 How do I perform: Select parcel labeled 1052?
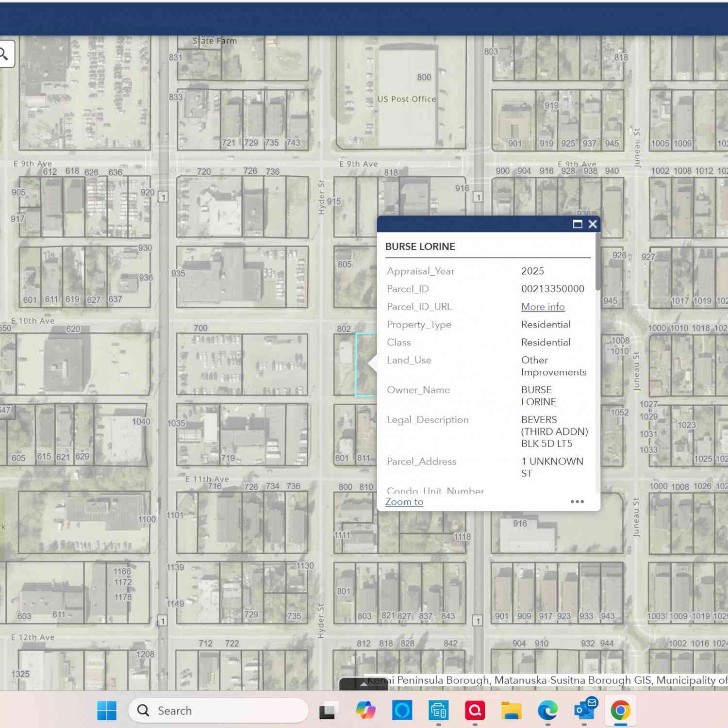click(x=620, y=413)
